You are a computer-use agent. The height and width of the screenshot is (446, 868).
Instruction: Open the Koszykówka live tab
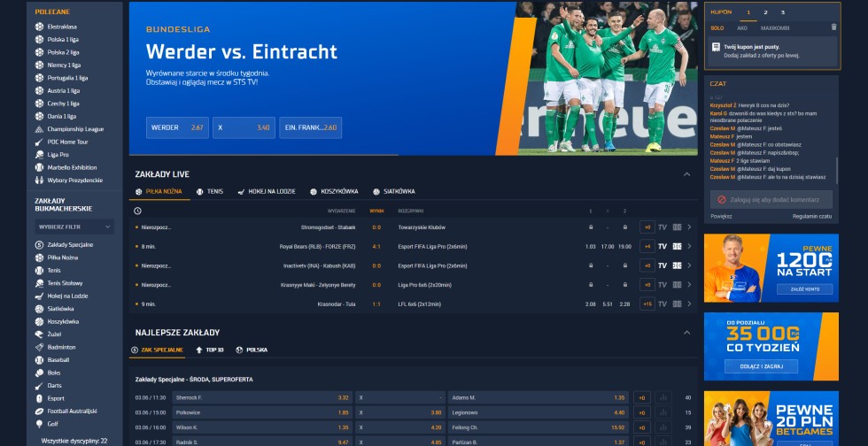click(334, 191)
